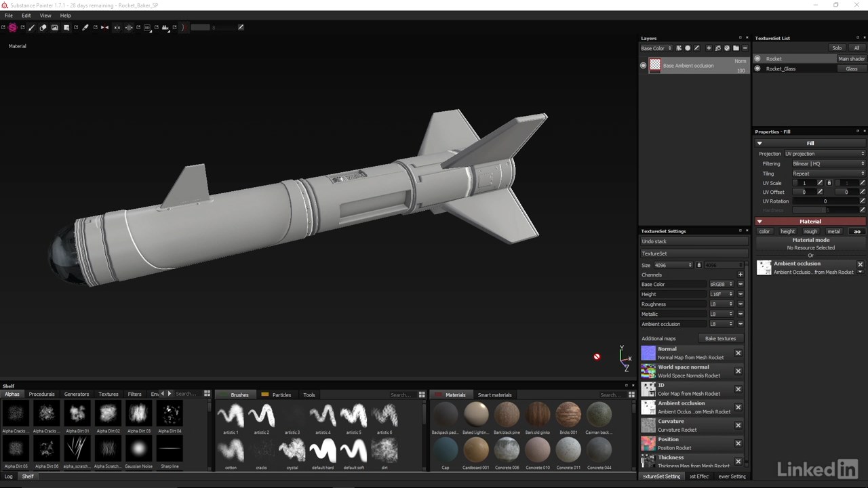Image resolution: width=868 pixels, height=488 pixels.
Task: Switch to Smart materials tab
Action: pos(494,395)
